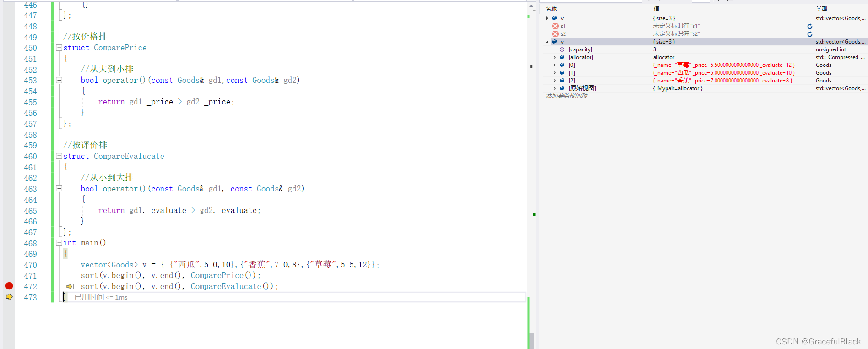This screenshot has height=349, width=868.
Task: Click the { size=3 } value of the selected v
Action: (664, 42)
